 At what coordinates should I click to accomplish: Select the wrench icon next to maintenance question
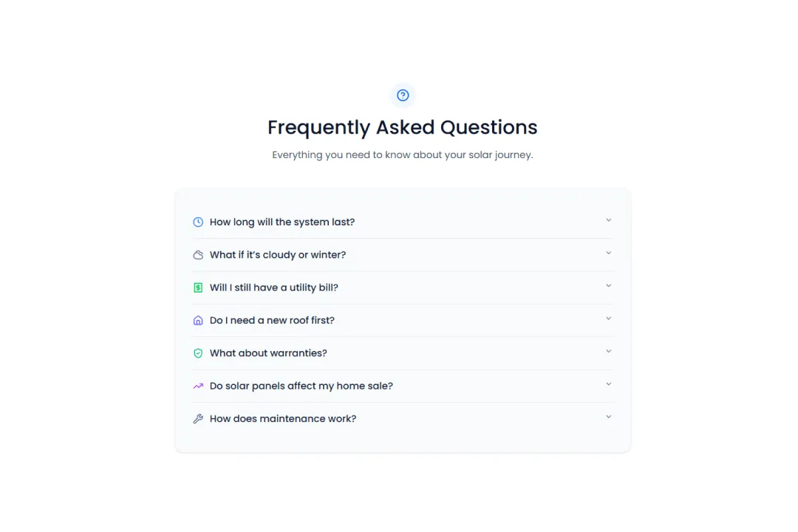tap(198, 418)
